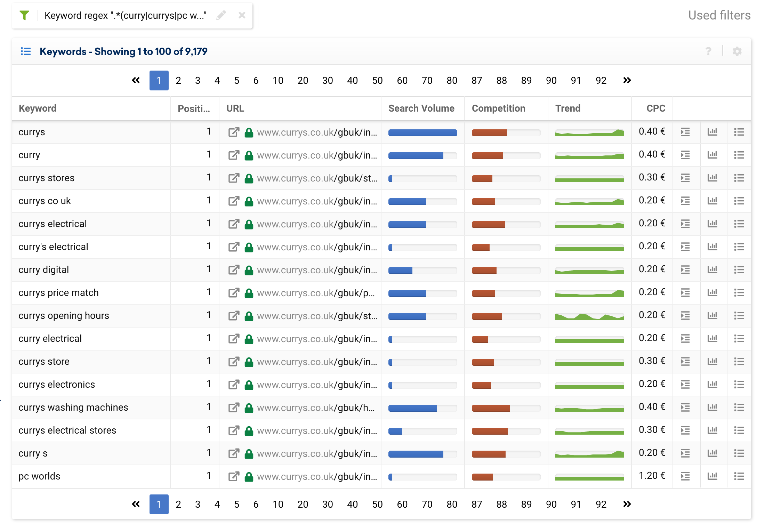Screen dimensions: 765x532
Task: Sort by Competition column header
Action: pos(499,108)
